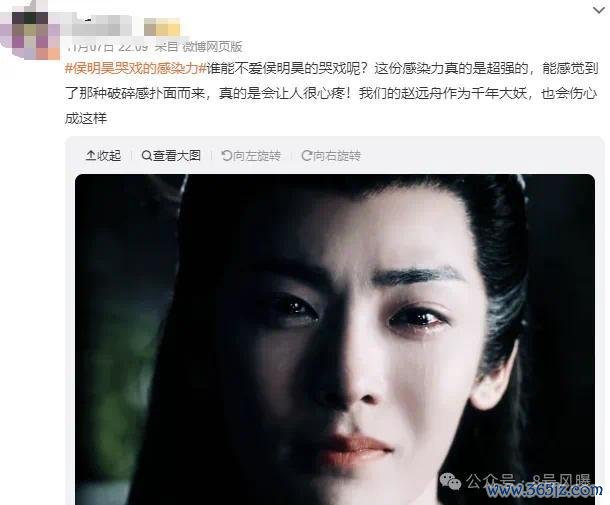Open the full-size view via 查看大图
The width and height of the screenshot is (610, 505).
177,156
